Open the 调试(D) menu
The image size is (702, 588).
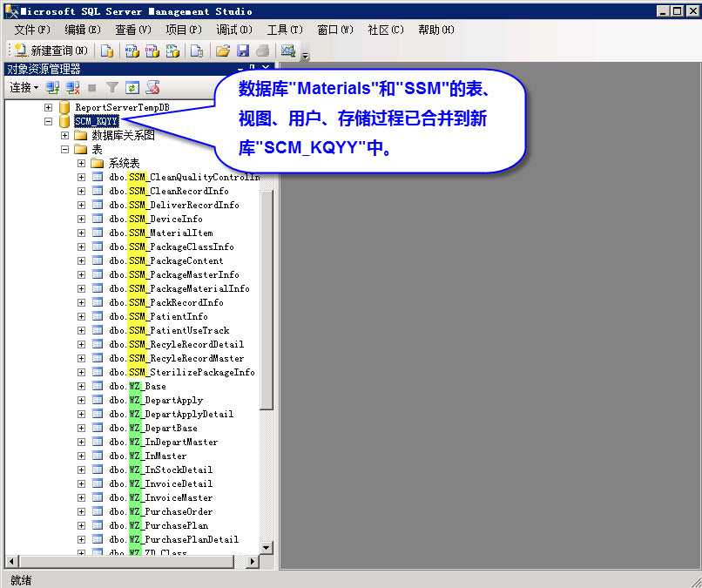[x=234, y=30]
